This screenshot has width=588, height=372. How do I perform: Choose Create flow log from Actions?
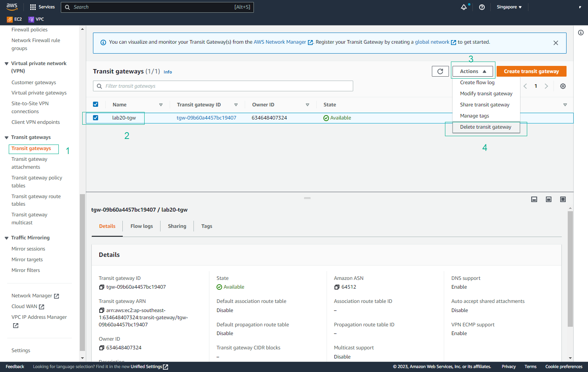pyautogui.click(x=486, y=83)
